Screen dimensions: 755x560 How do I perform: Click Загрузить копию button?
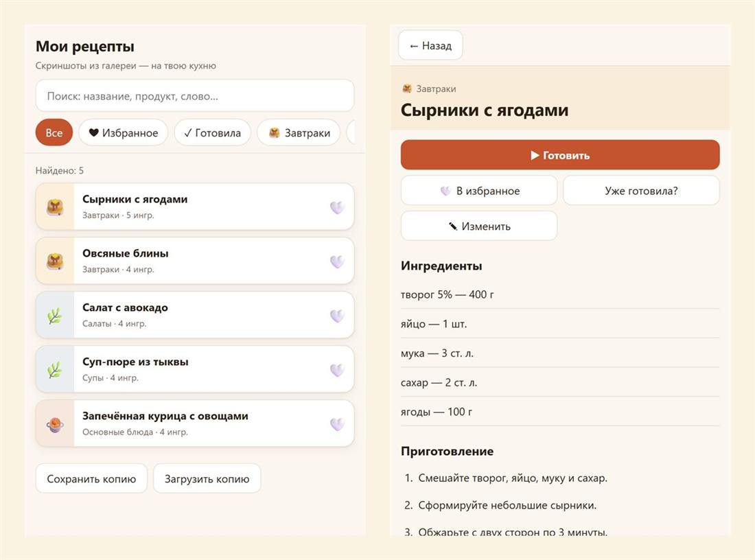point(207,478)
